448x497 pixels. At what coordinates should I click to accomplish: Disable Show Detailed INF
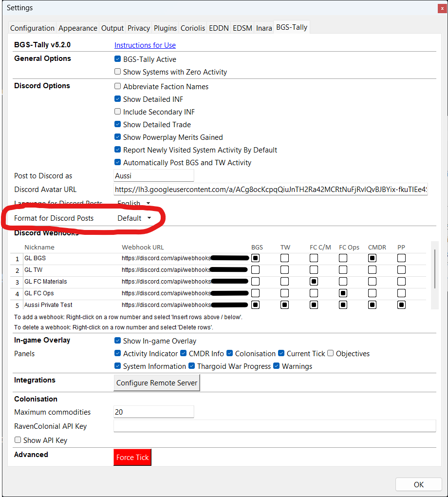[117, 99]
